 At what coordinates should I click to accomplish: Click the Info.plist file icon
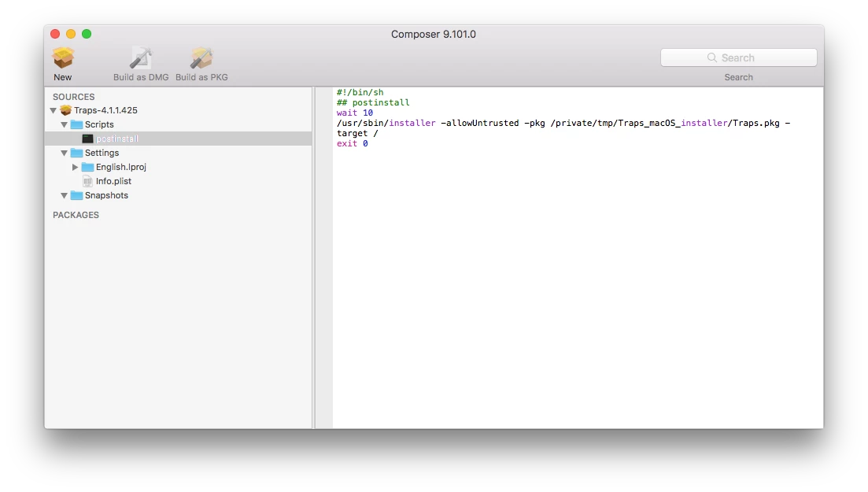click(87, 181)
